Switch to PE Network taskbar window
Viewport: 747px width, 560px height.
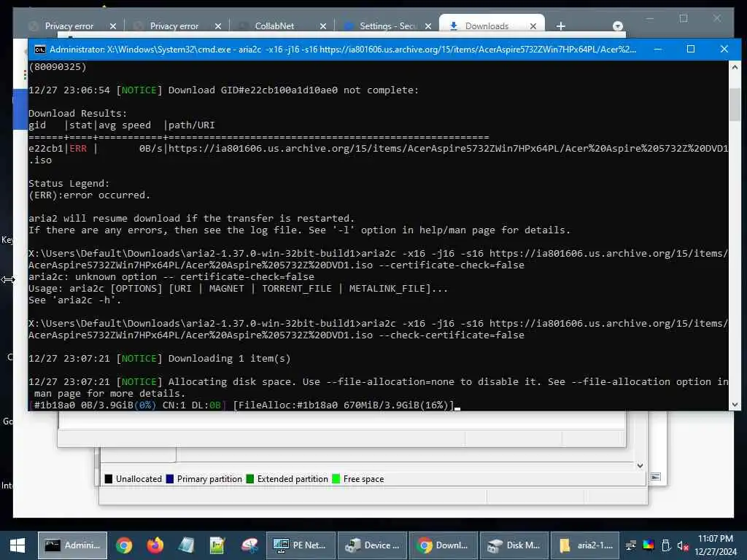pos(301,545)
